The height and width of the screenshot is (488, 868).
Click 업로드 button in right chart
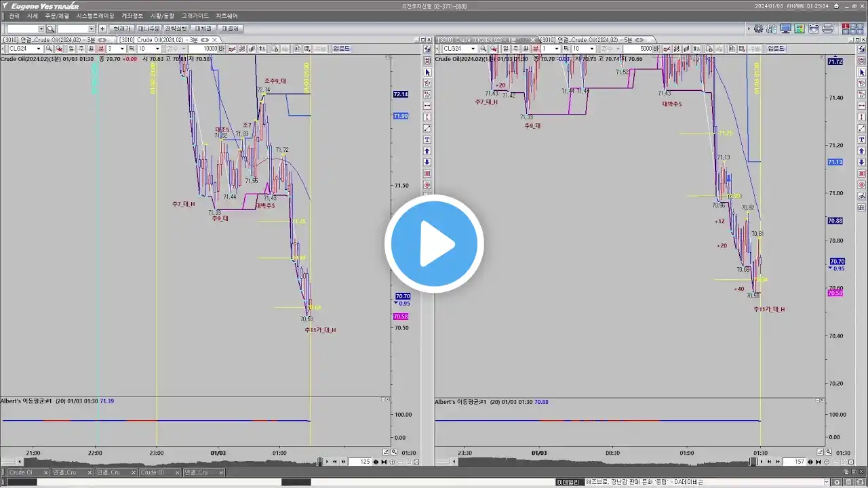pyautogui.click(x=776, y=48)
